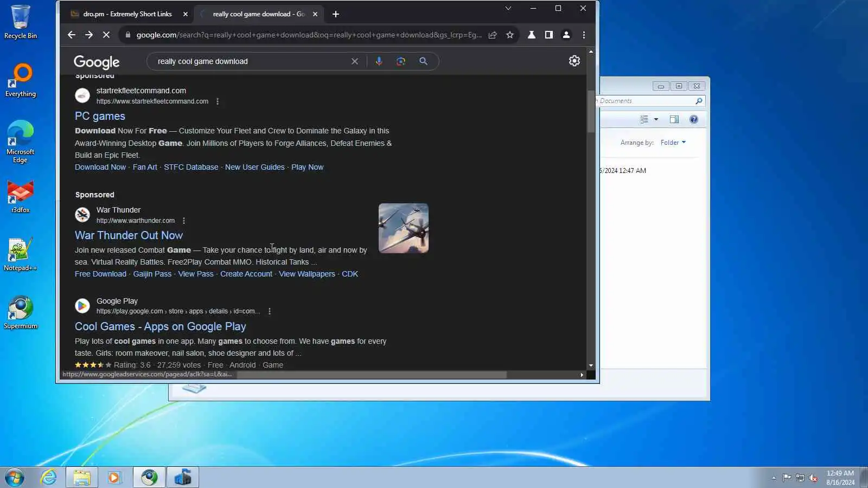Open options for the startrekfleetcommand.com ad
Viewport: 868px width, 488px height.
(x=218, y=101)
